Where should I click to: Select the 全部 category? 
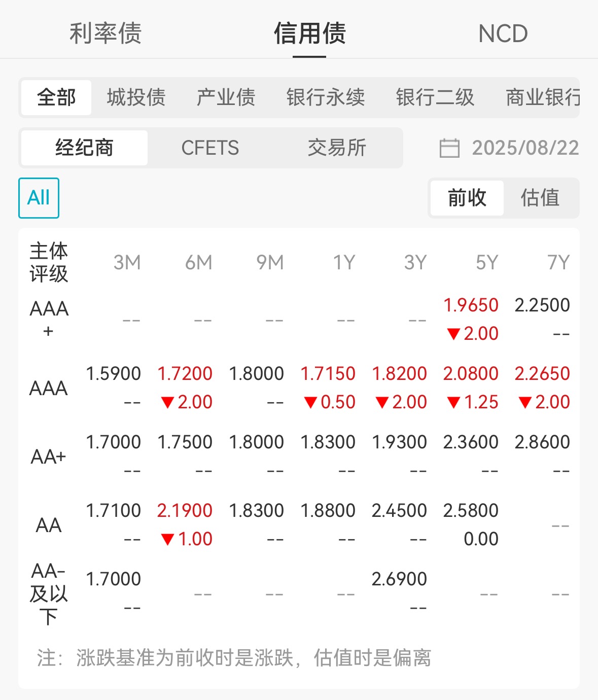(56, 97)
